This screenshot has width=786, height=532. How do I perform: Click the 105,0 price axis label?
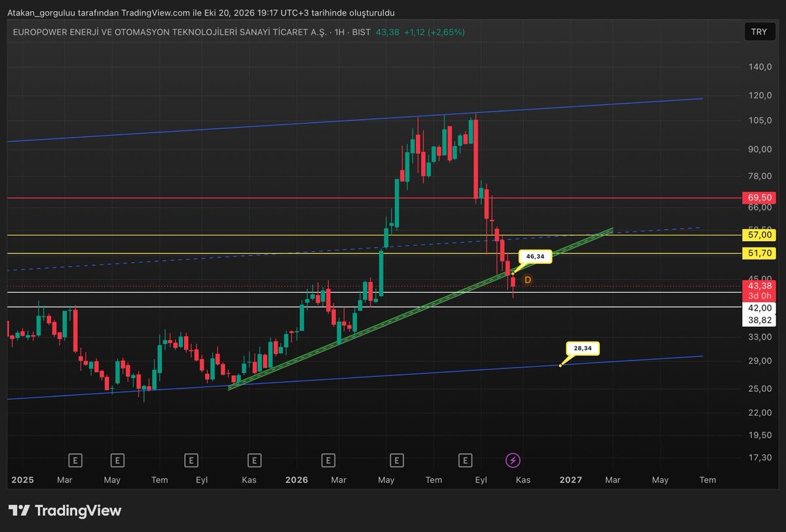coord(760,121)
